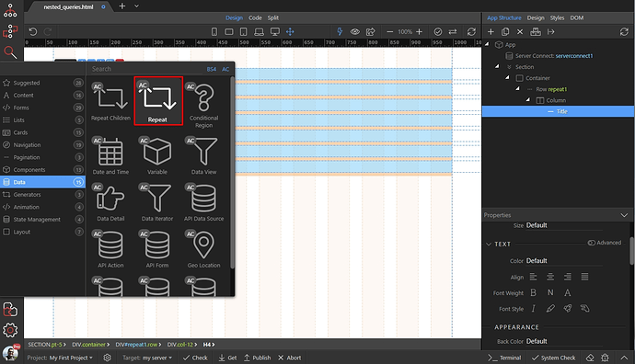Click the Data Detail component
This screenshot has height=364, width=635.
point(110,202)
